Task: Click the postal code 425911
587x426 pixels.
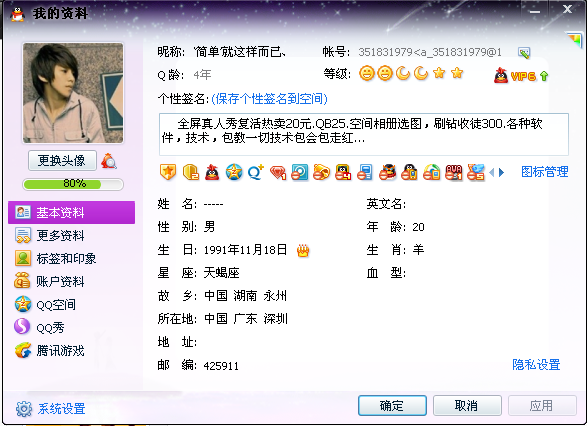Action: 221,366
